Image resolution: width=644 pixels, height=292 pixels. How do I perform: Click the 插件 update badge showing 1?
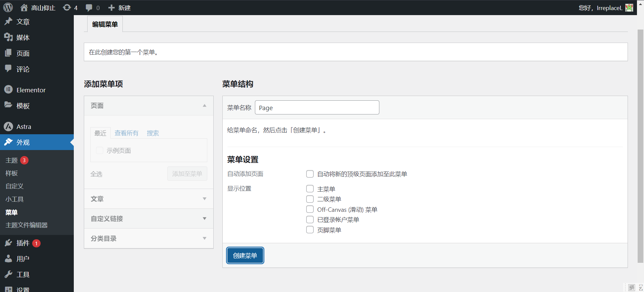(37, 243)
